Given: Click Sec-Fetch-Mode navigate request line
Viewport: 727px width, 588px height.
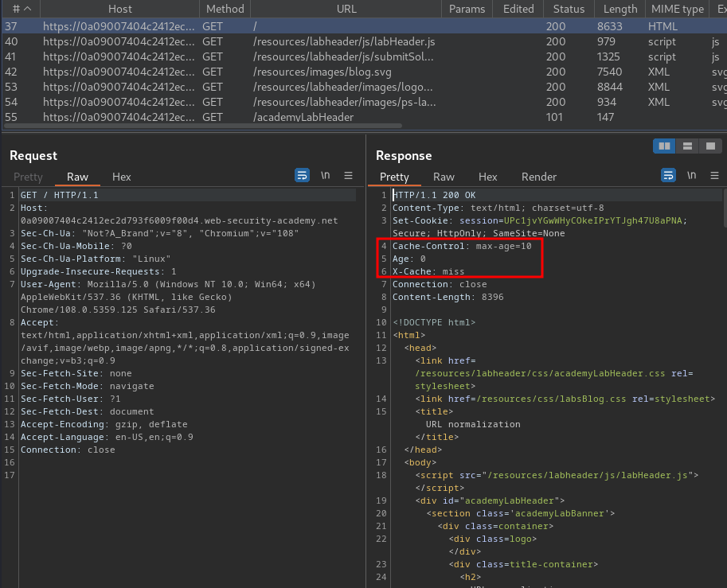Looking at the screenshot, I should [87, 386].
